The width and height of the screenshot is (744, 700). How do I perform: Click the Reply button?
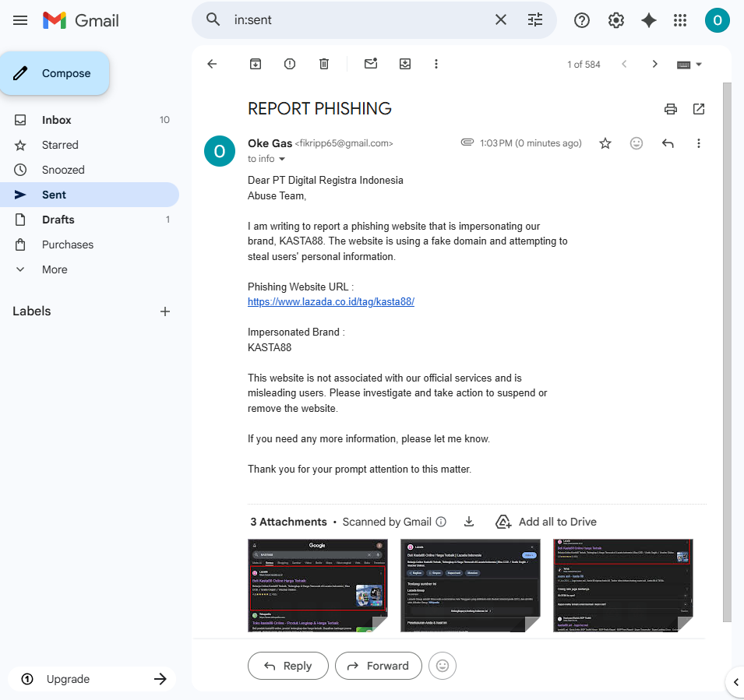tap(288, 666)
